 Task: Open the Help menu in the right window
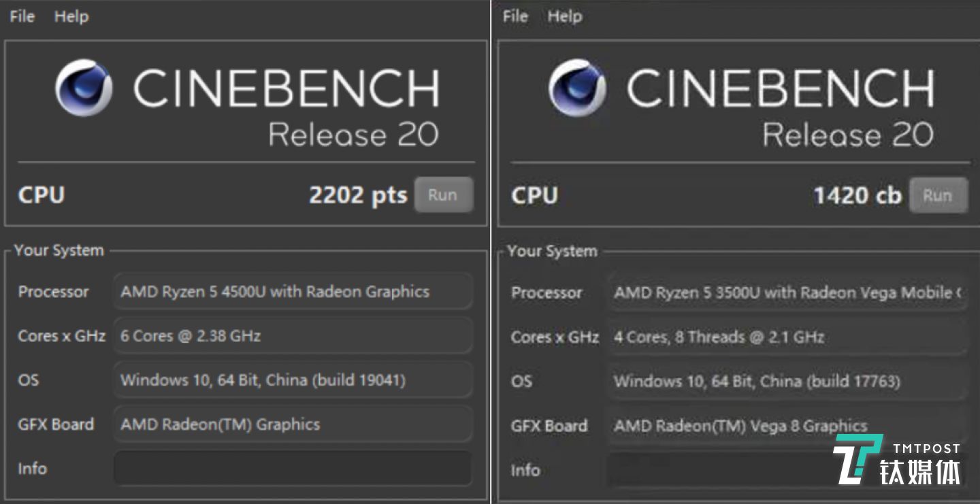pyautogui.click(x=565, y=16)
